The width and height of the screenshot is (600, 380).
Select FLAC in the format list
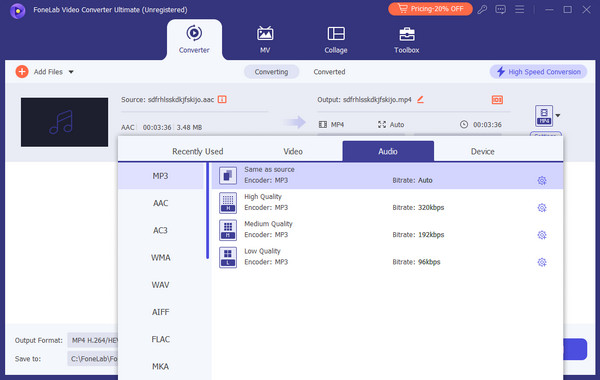(x=160, y=339)
